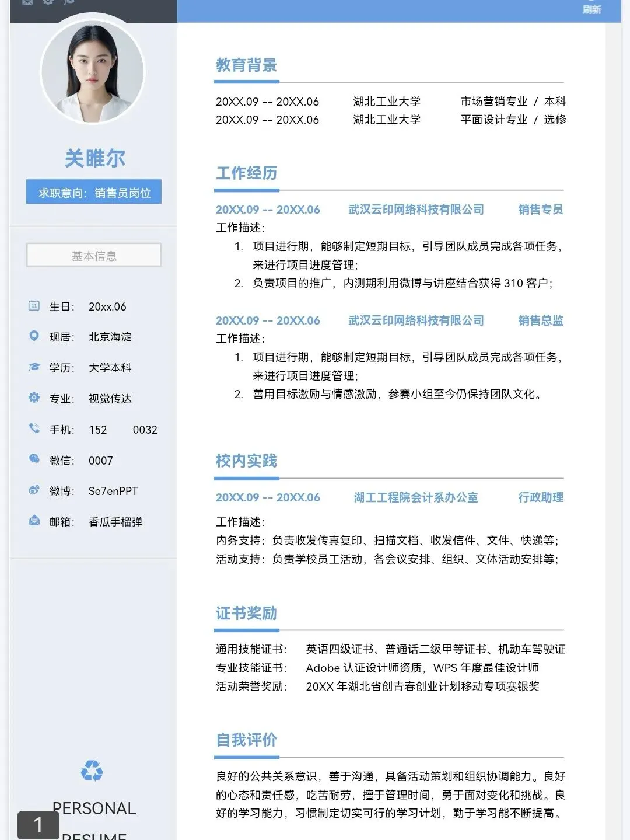This screenshot has height=840, width=630.
Task: Click the phone icon beside 手机
Action: pyautogui.click(x=34, y=428)
